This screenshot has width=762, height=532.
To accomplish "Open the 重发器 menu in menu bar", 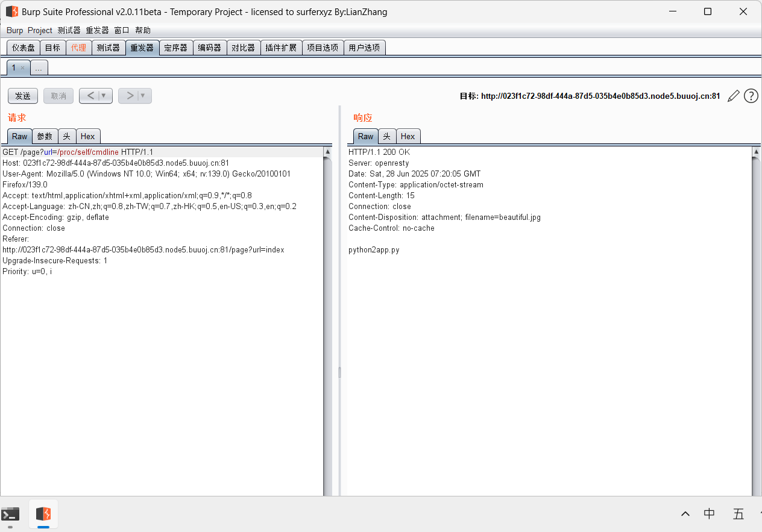I will click(97, 30).
